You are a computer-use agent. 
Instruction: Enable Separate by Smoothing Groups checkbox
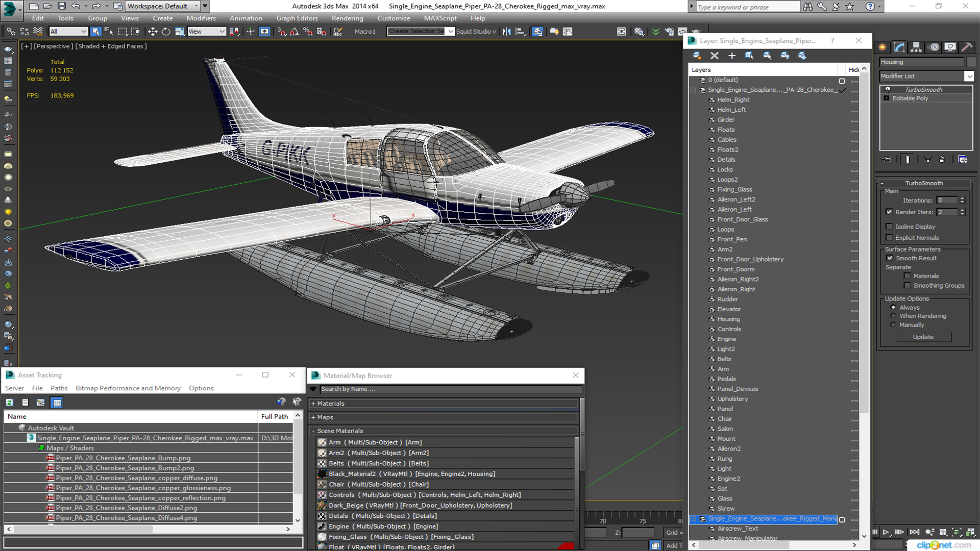coord(907,286)
